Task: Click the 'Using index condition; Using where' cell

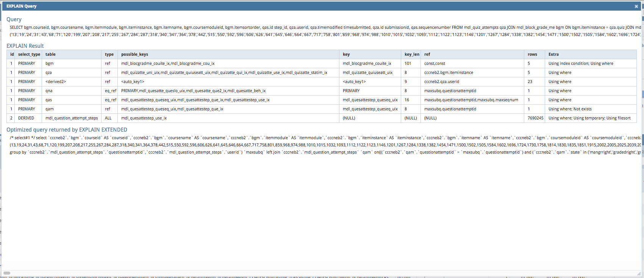Action: tap(591, 63)
